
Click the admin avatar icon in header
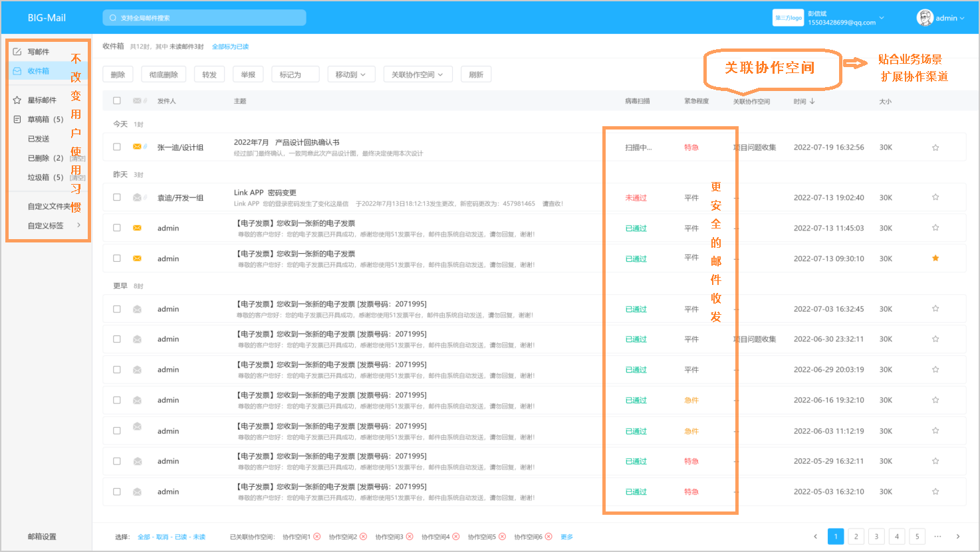[x=924, y=18]
